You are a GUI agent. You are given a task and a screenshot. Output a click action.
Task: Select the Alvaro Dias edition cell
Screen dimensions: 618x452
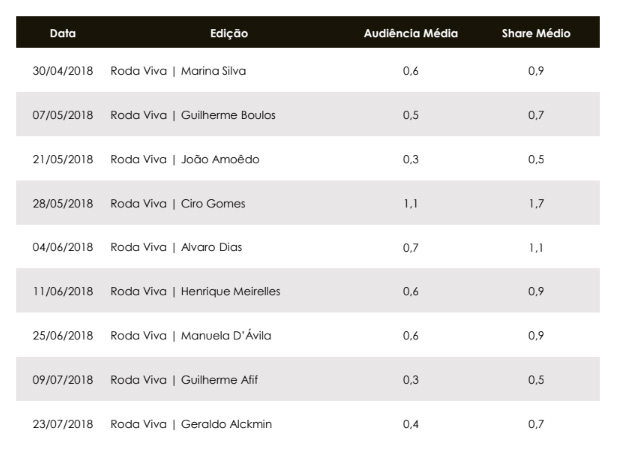coord(176,247)
